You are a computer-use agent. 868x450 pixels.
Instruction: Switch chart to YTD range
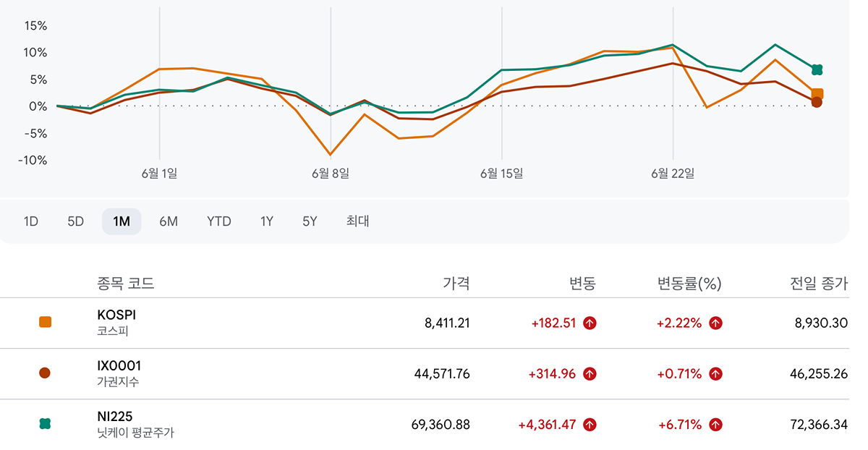[x=219, y=221]
